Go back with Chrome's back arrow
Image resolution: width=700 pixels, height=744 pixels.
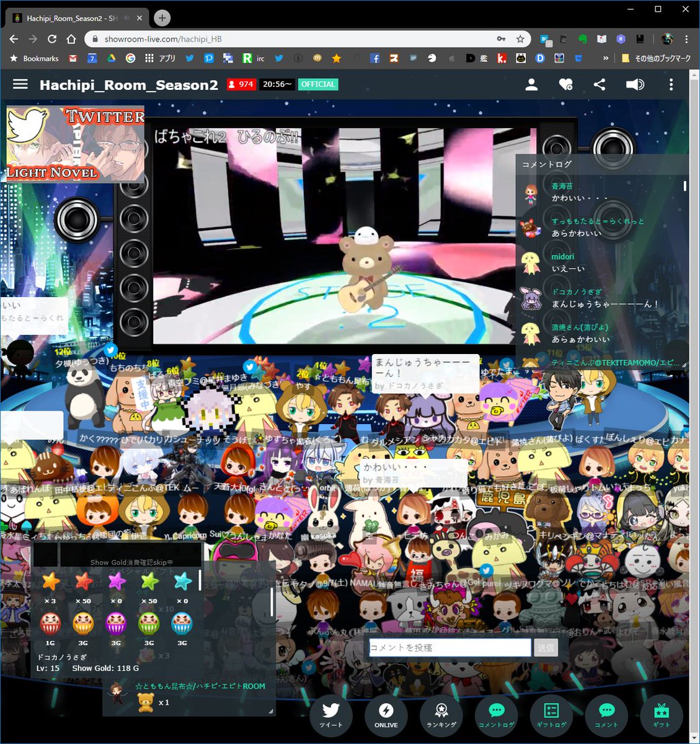[x=14, y=39]
